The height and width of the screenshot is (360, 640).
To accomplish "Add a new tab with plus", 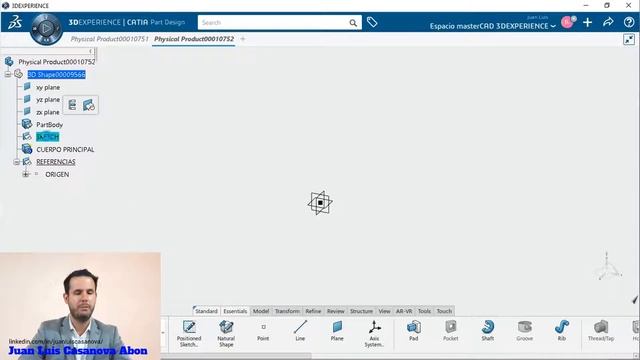I will pyautogui.click(x=243, y=39).
